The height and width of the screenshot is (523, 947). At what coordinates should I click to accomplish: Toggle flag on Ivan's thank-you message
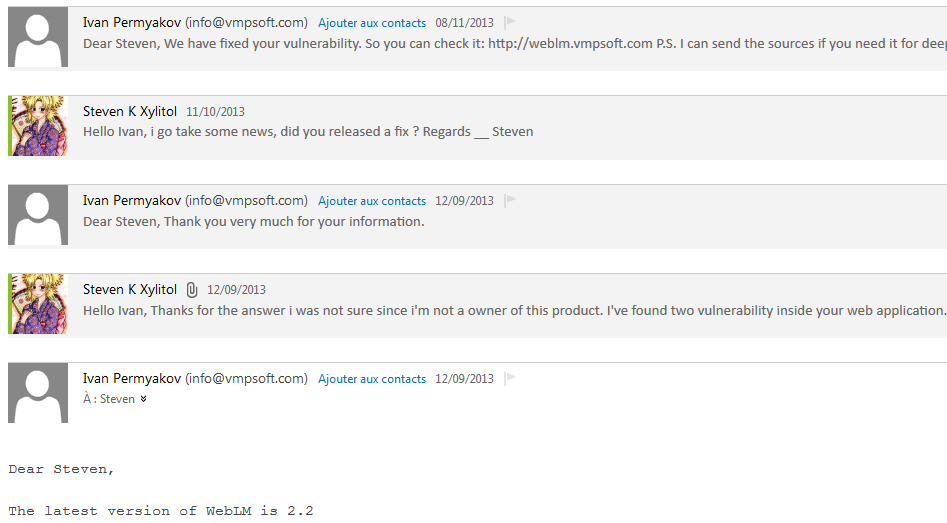point(510,201)
